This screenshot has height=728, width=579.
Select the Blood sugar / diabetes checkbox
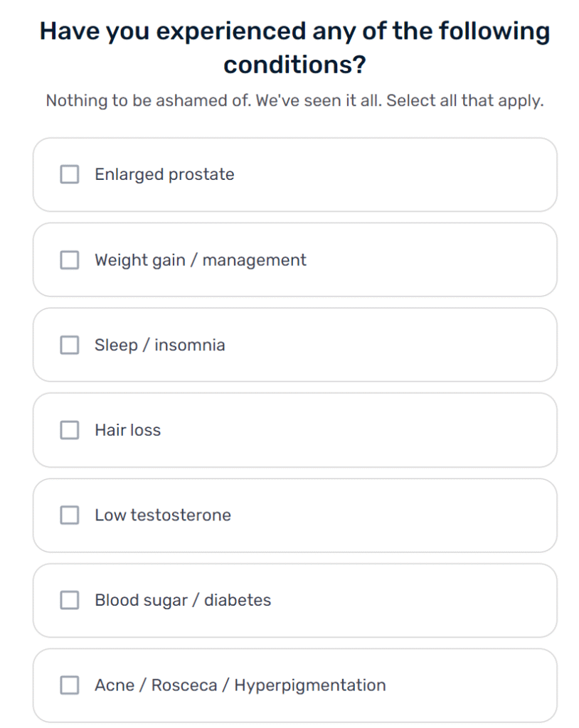69,600
